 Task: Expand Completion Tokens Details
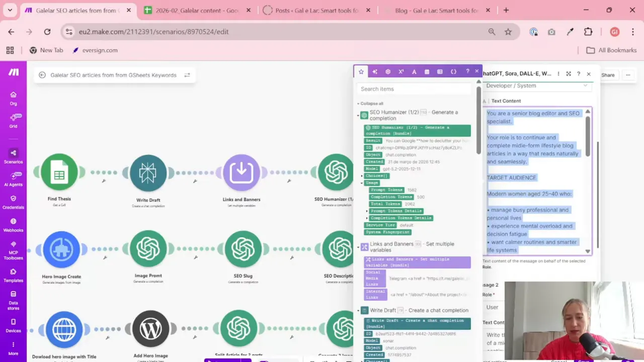click(367, 218)
